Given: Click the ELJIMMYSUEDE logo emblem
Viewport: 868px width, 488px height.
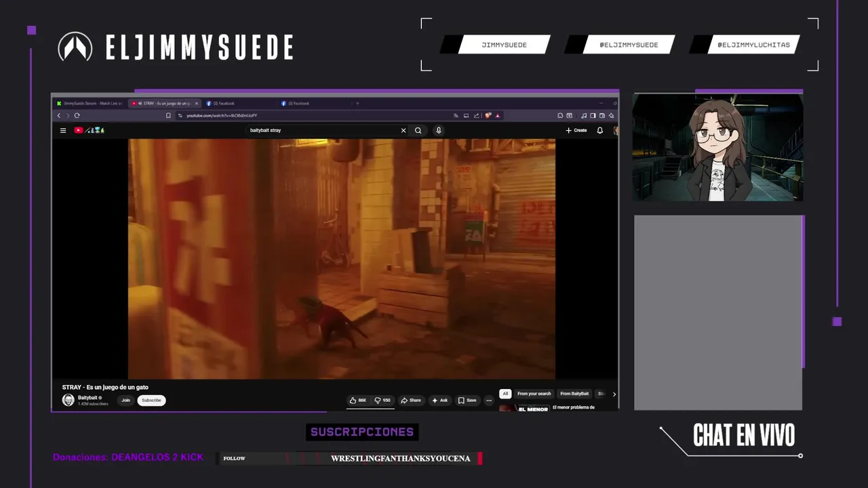Looking at the screenshot, I should pyautogui.click(x=75, y=47).
